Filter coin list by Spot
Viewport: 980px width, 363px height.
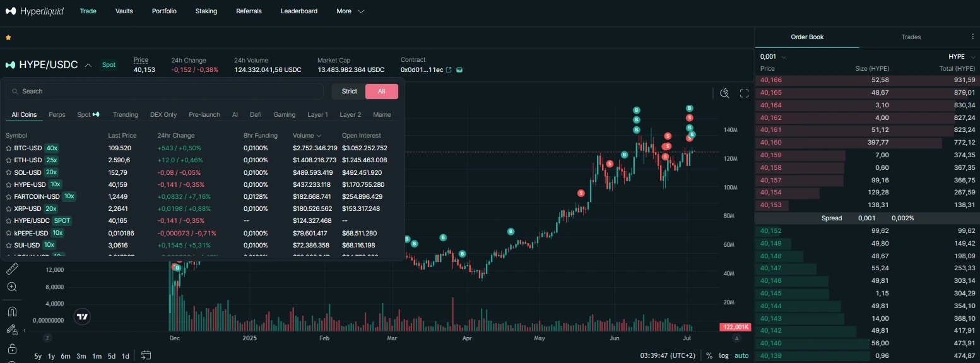[88, 115]
